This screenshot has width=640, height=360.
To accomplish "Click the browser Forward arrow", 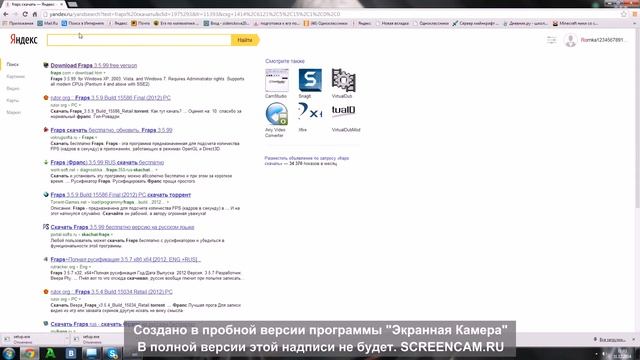I will click(x=15, y=14).
